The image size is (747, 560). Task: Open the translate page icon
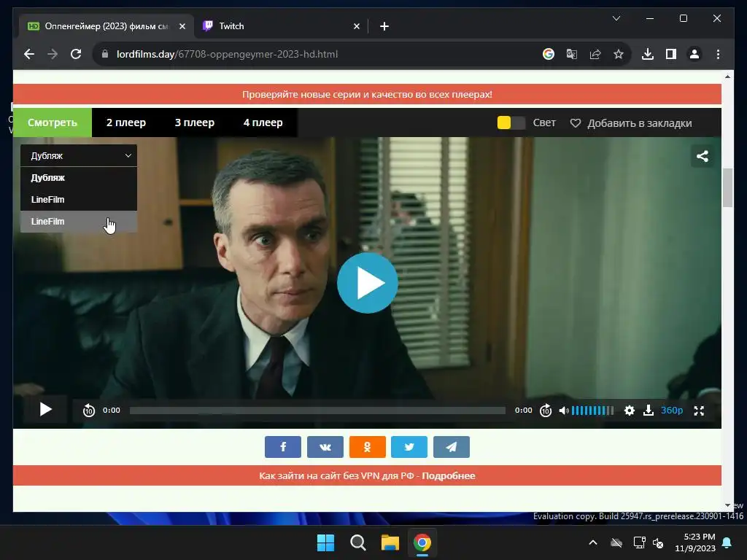pos(572,54)
